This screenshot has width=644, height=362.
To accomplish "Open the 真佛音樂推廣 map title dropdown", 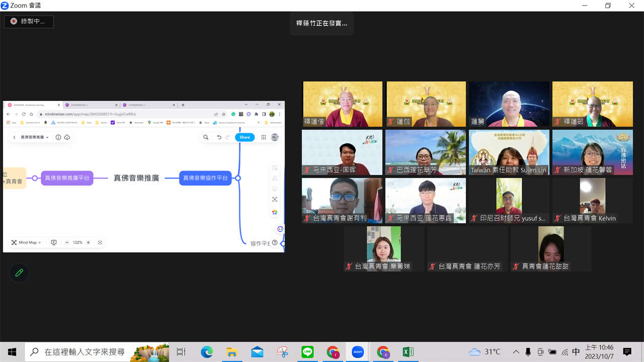I will 34,137.
